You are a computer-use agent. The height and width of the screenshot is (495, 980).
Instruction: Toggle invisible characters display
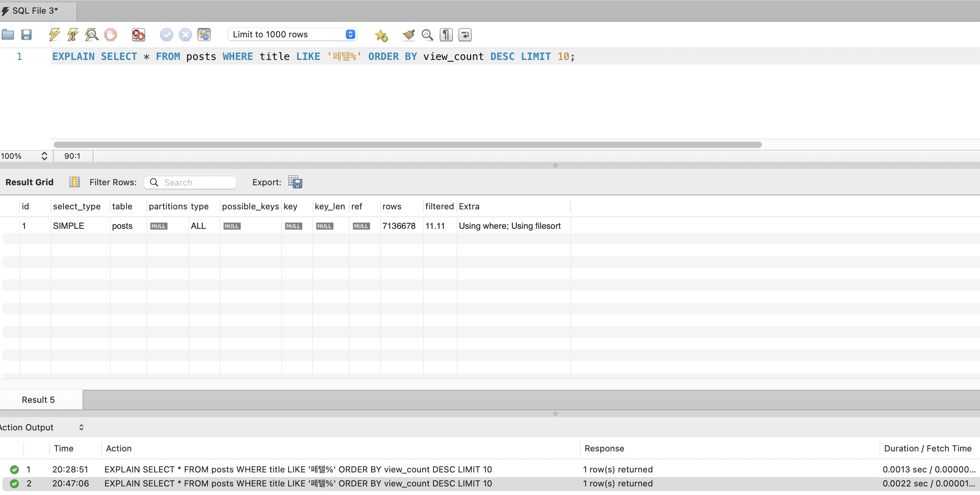pos(446,35)
